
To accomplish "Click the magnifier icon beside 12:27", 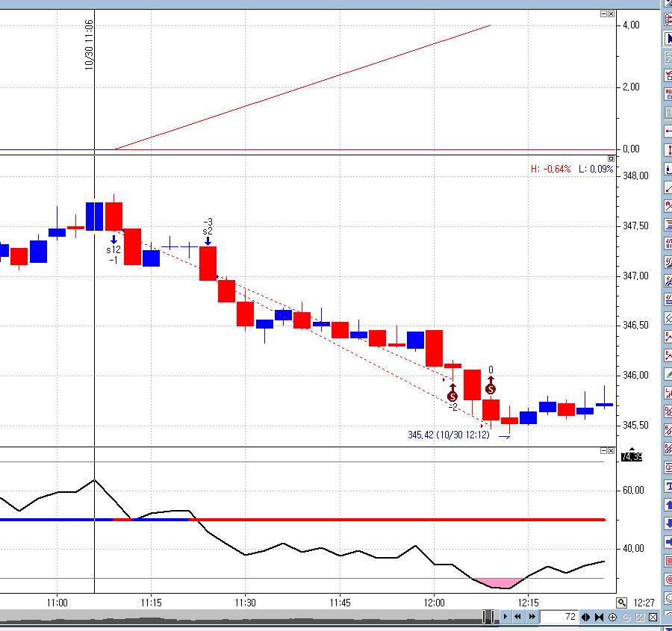I will (621, 603).
